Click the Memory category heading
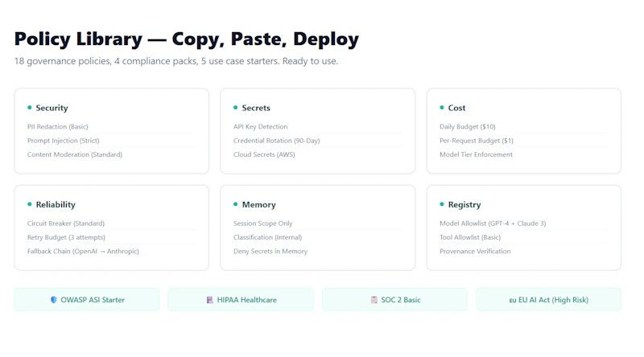 (258, 205)
